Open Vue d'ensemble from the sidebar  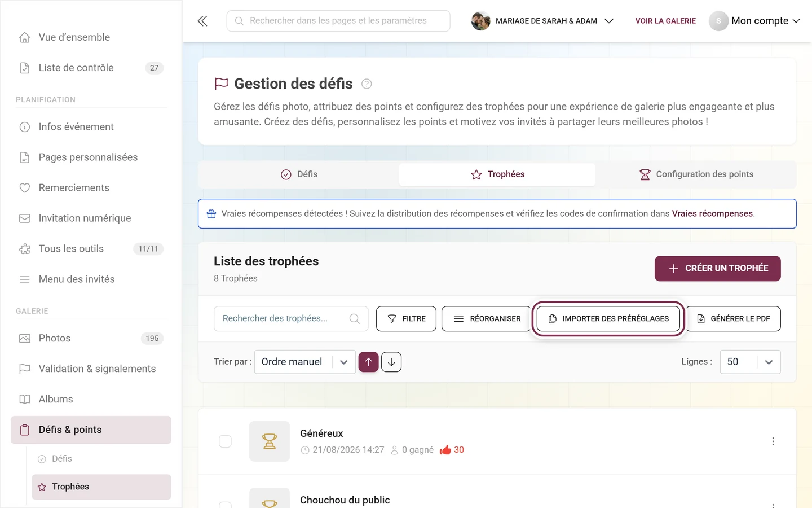point(91,37)
